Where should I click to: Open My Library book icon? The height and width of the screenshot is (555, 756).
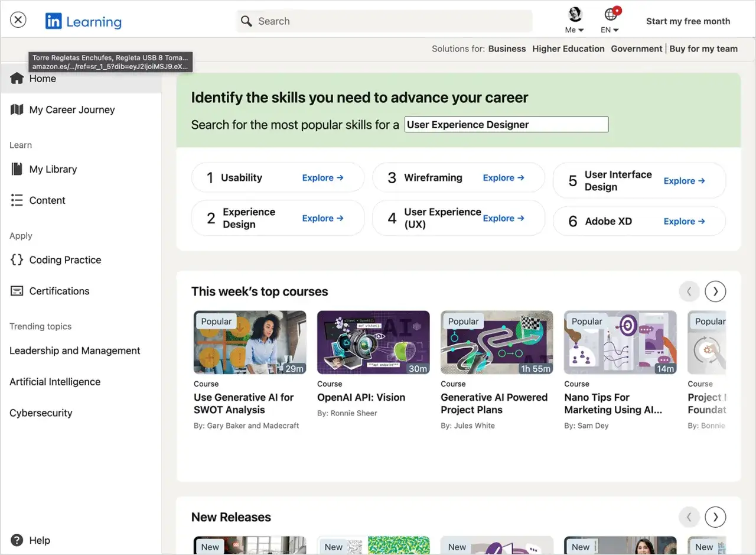[x=17, y=169]
